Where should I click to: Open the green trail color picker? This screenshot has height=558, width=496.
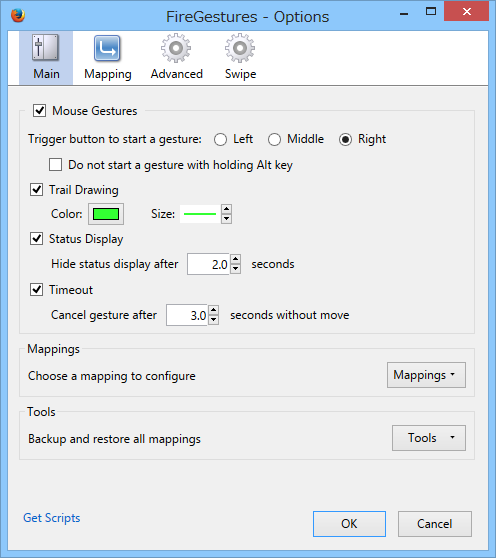tap(106, 214)
